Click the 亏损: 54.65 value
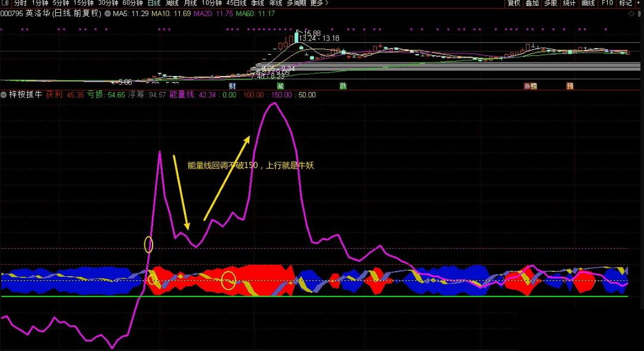 (106, 95)
